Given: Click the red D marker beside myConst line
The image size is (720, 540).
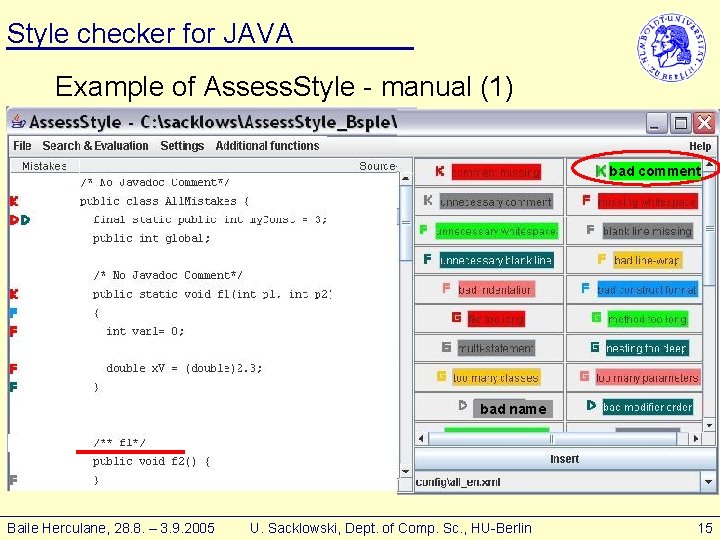Looking at the screenshot, I should (x=13, y=220).
